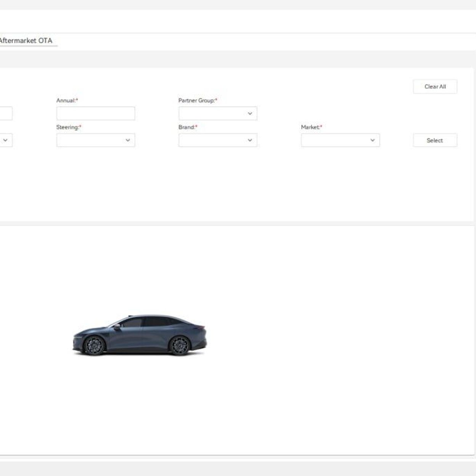Click the blue sedan car image
This screenshot has height=476, width=476.
140,335
